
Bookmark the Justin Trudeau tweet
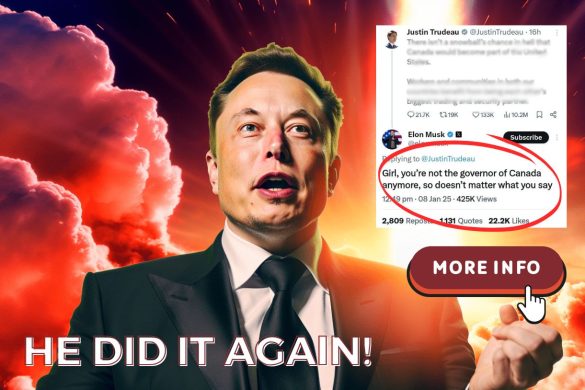(x=539, y=115)
